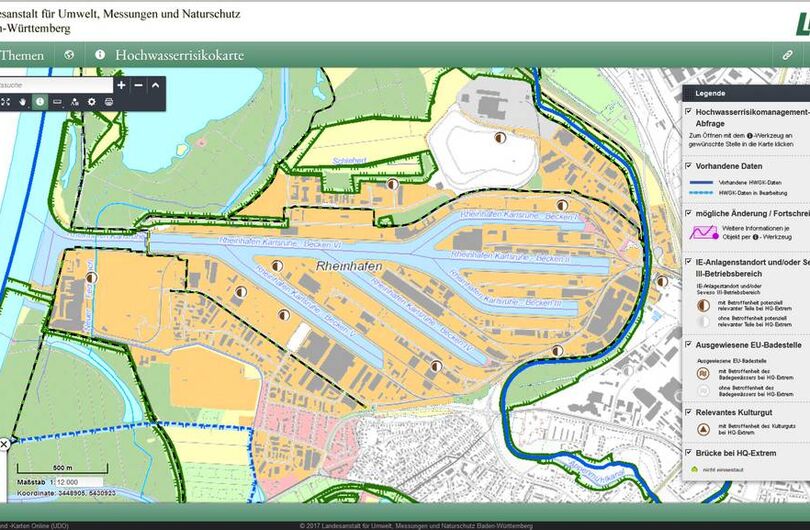Close the panel with bottom-left X button
This screenshot has height=530, width=810.
point(4,444)
